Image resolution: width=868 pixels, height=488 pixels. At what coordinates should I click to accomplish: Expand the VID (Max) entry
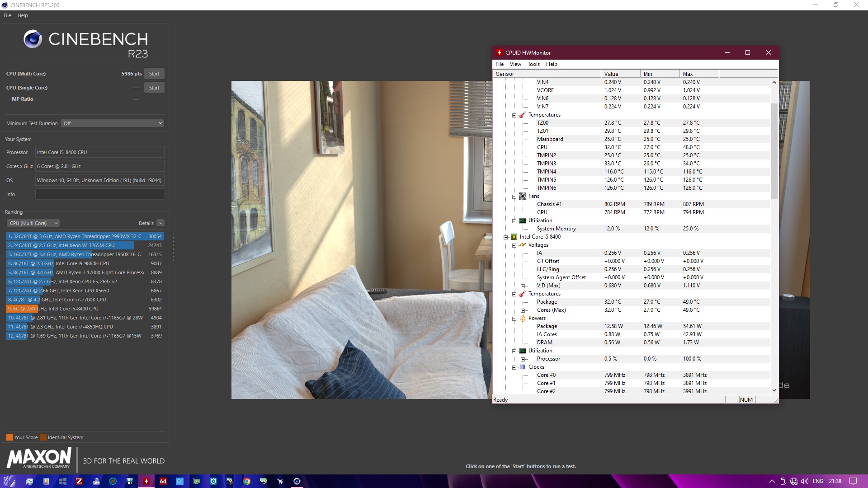pos(523,286)
